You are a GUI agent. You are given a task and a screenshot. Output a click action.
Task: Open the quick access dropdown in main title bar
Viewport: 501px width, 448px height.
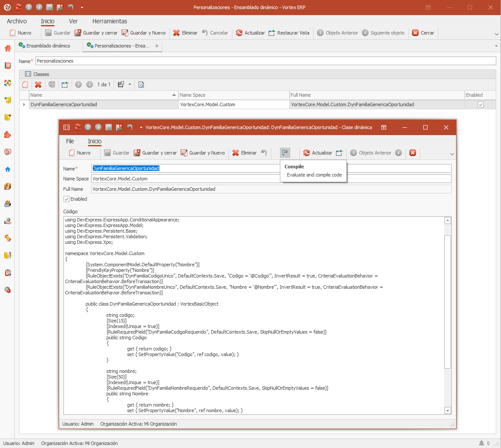click(x=82, y=7)
